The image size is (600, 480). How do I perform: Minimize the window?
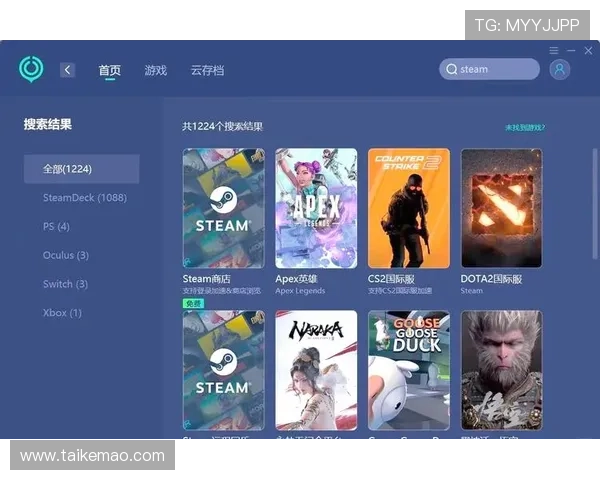[571, 50]
